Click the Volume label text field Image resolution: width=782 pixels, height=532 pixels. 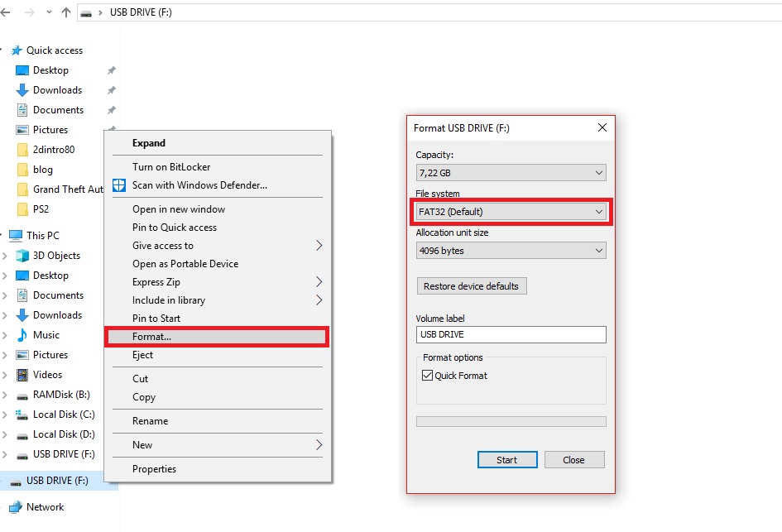click(511, 334)
